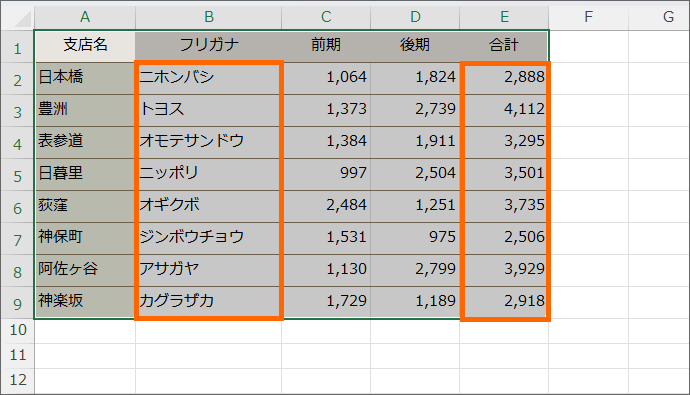
Task: Click the 後期 header cell
Action: [415, 47]
